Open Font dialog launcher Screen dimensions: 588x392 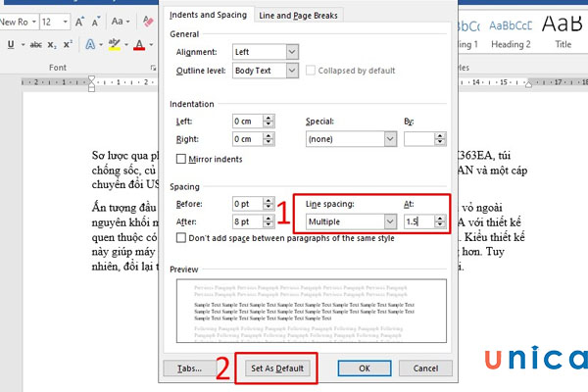click(153, 68)
